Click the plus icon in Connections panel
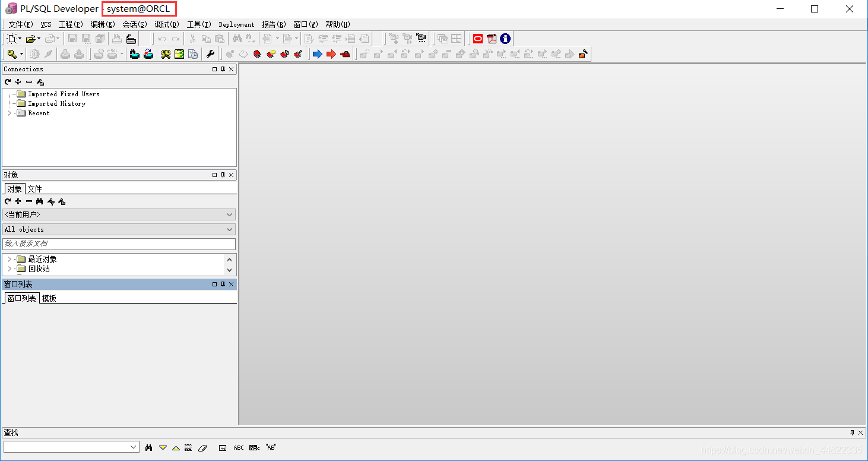This screenshot has width=868, height=461. click(18, 82)
